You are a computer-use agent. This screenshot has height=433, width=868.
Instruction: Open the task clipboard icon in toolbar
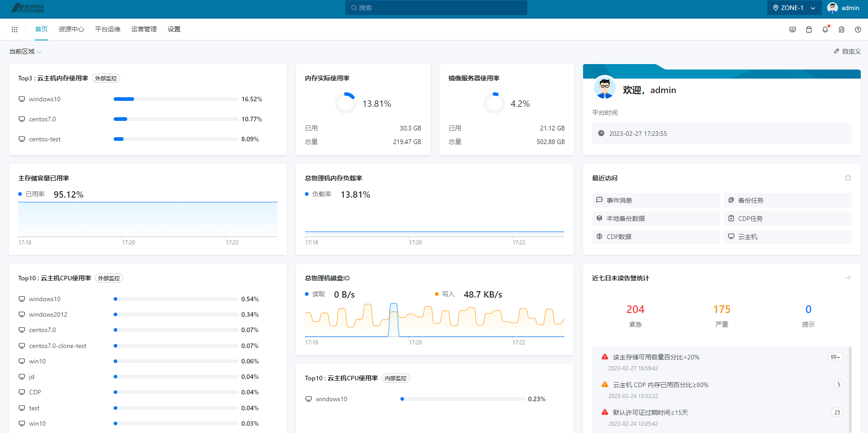tap(809, 30)
